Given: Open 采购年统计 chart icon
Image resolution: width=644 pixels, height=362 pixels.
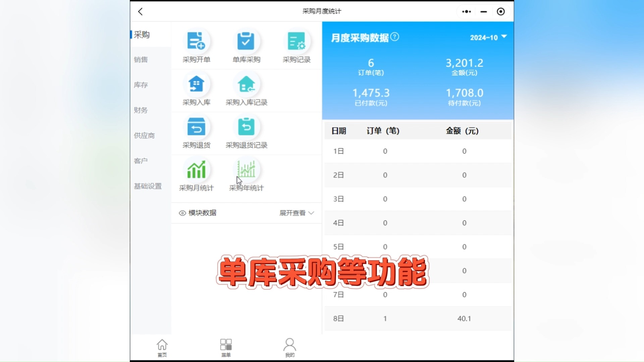Looking at the screenshot, I should tap(246, 170).
